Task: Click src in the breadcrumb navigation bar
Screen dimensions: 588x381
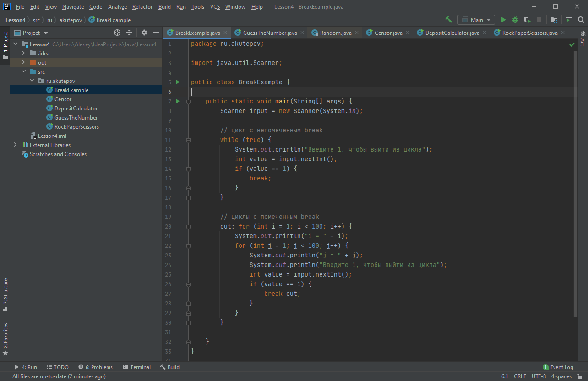Action: click(x=36, y=20)
